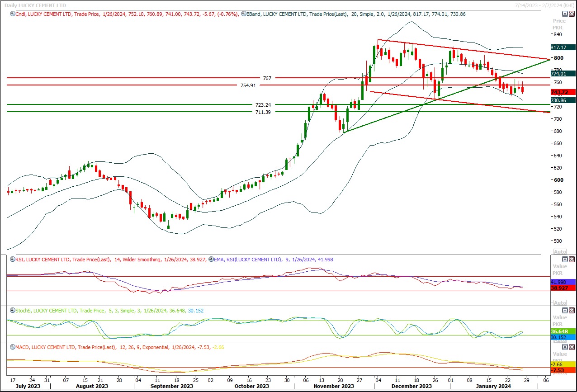Click the December 2023 time axis label
Viewport: 577px width, 392px height.
coord(411,386)
